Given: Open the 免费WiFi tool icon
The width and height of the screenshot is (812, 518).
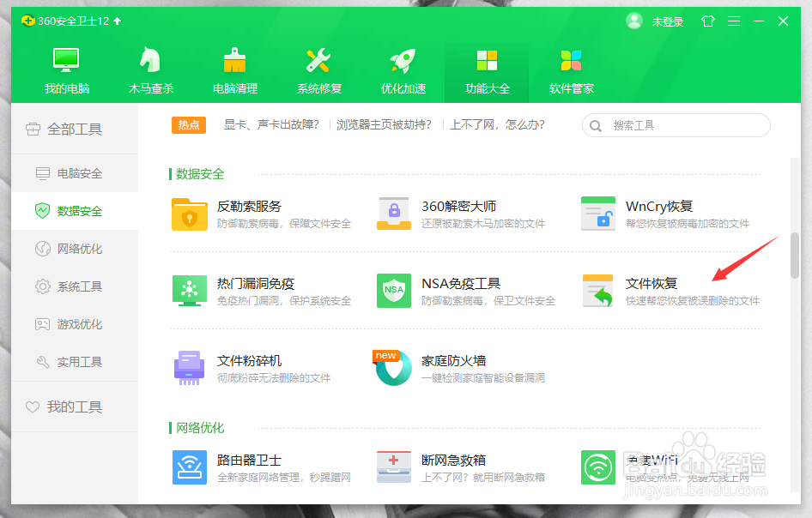Looking at the screenshot, I should coord(597,467).
